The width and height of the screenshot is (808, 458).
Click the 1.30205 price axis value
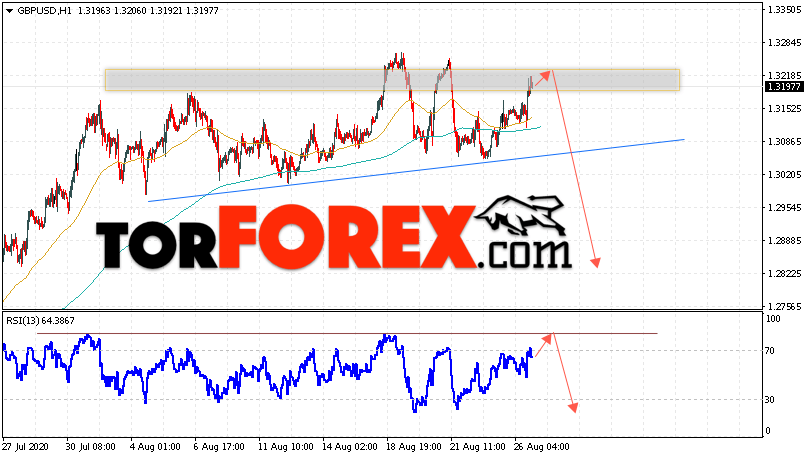(x=784, y=175)
